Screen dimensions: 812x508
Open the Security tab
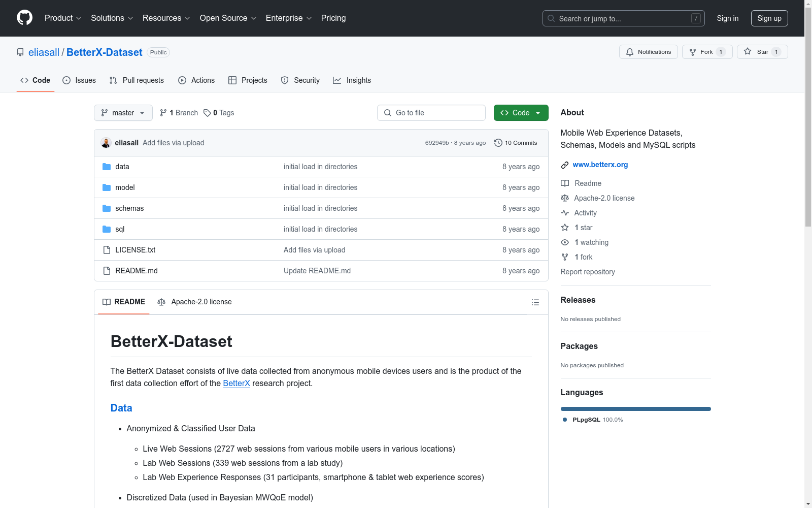tap(300, 80)
